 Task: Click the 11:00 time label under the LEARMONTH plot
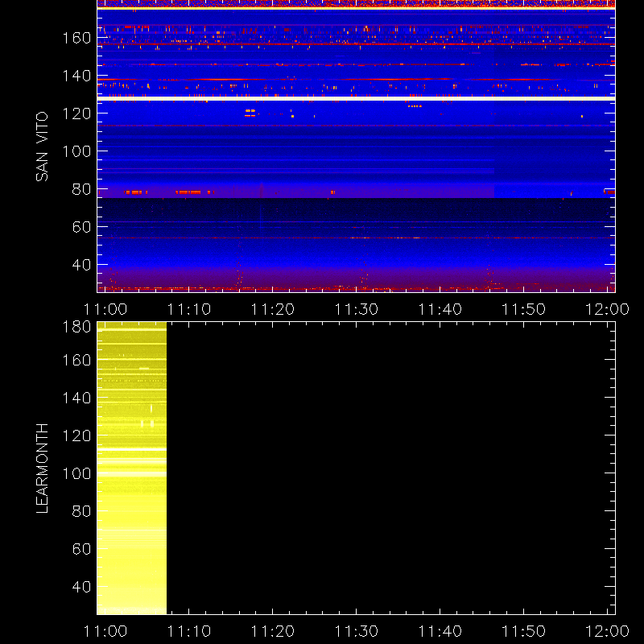tap(105, 631)
